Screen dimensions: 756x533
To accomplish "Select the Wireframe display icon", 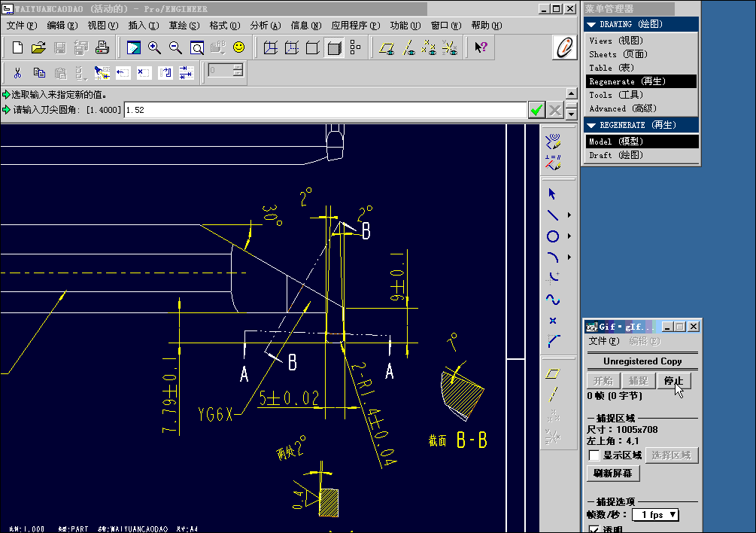I will coord(271,47).
